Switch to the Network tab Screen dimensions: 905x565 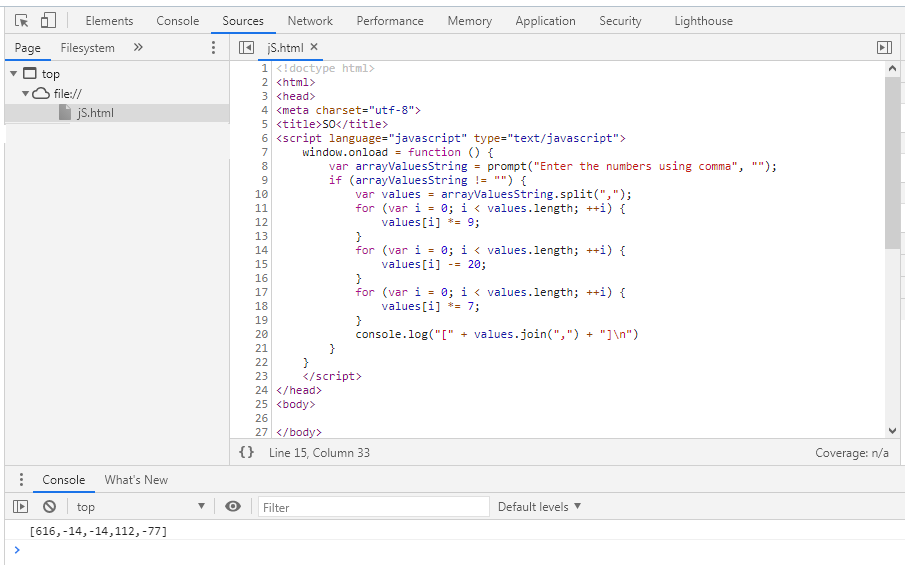click(310, 21)
